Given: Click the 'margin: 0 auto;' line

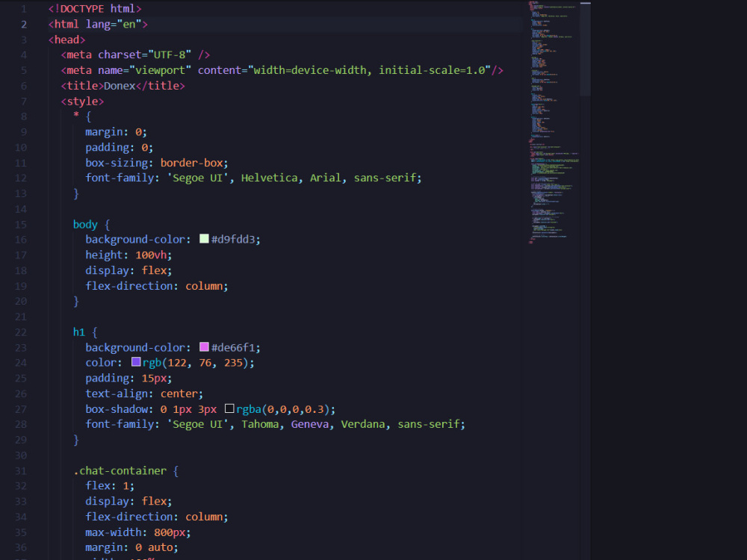Looking at the screenshot, I should coord(131,547).
